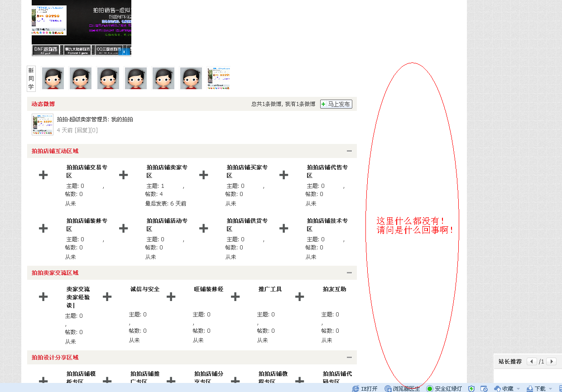Expand 诚信与安全 with its plus icon
The height and width of the screenshot is (392, 562).
pos(107,296)
